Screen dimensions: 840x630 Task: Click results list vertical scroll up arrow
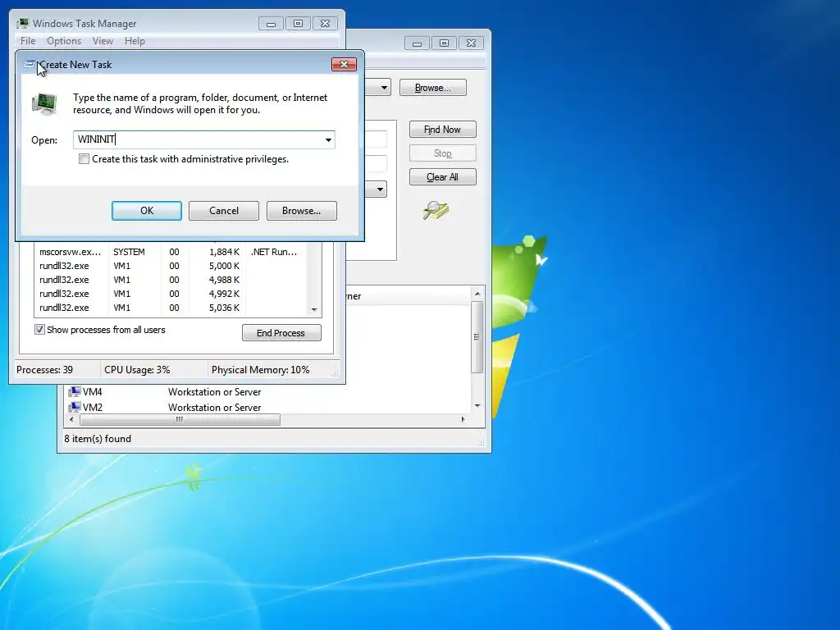coord(477,294)
